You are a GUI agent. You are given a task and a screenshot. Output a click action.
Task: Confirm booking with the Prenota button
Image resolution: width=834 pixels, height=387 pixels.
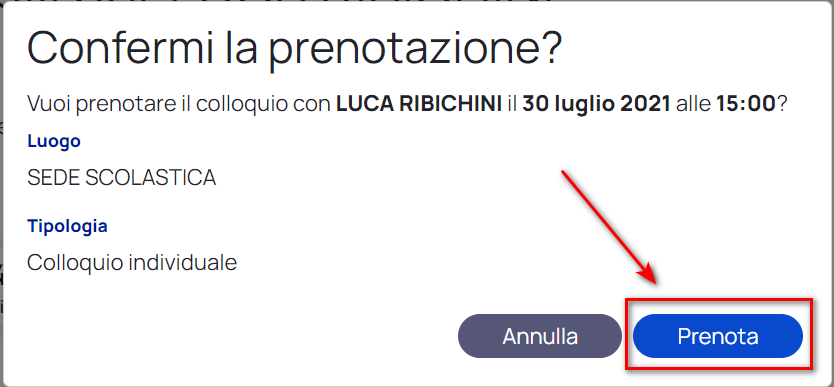point(718,336)
